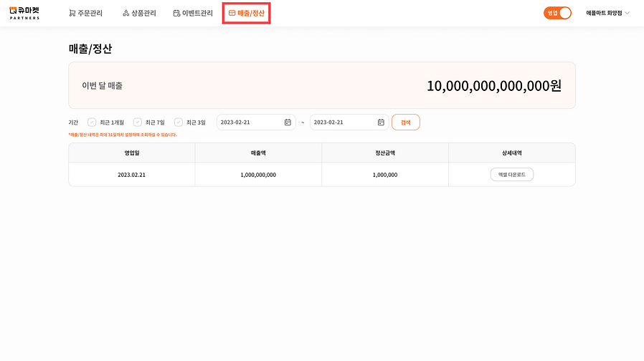Click the 매출액 column header
The height and width of the screenshot is (361, 644).
tap(258, 153)
